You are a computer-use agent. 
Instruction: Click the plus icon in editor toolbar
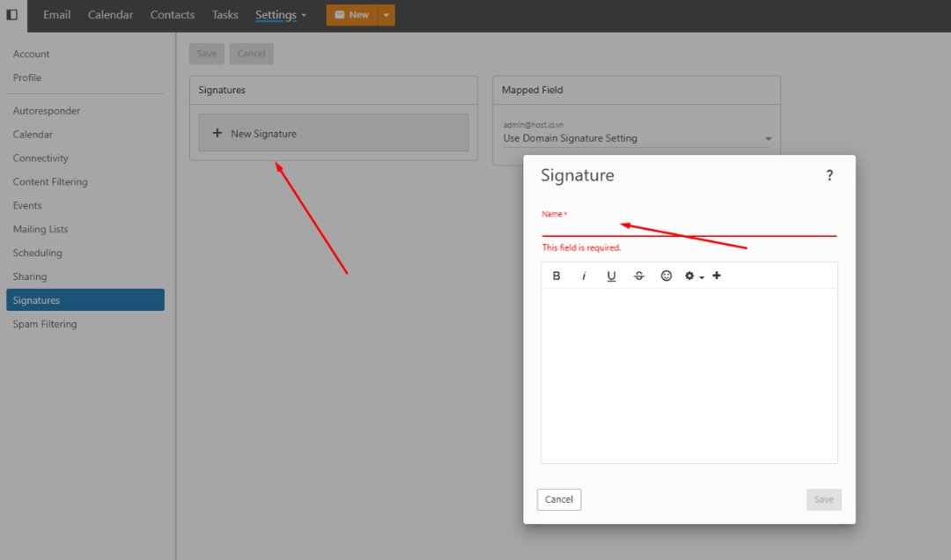pos(716,276)
